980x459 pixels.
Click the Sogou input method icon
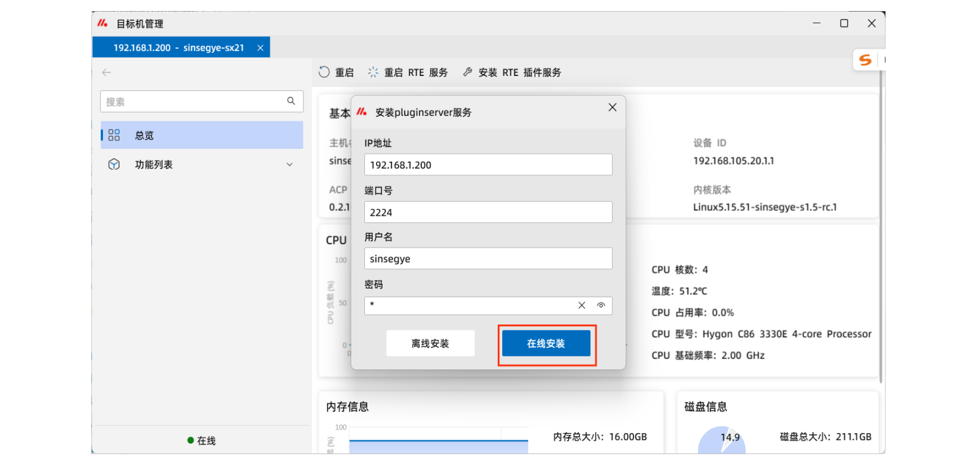pyautogui.click(x=865, y=60)
